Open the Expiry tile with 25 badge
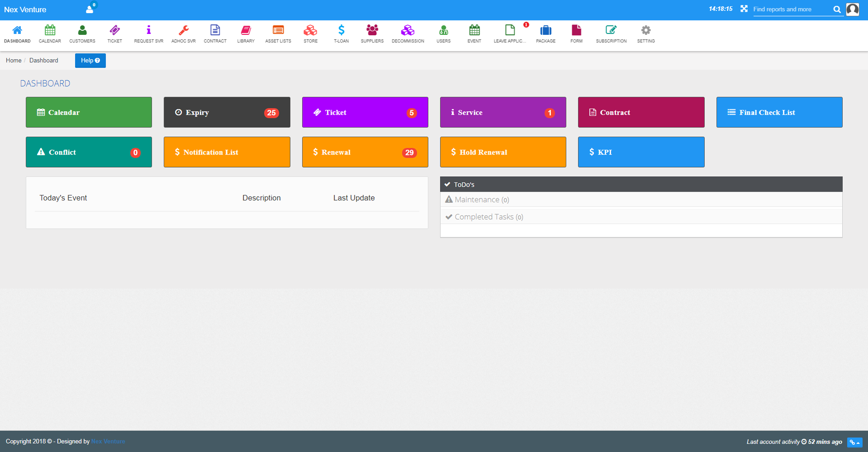Screen dimensions: 868x452 pyautogui.click(x=226, y=113)
